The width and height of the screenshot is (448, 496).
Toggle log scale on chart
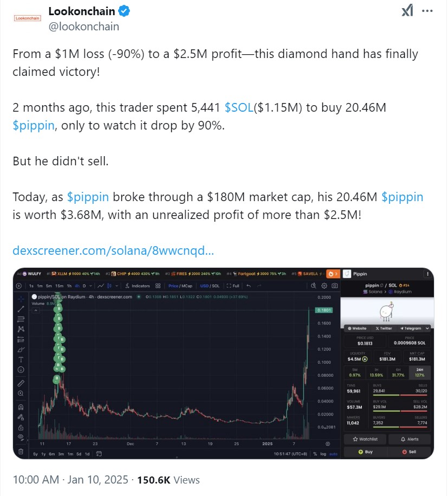point(323,453)
